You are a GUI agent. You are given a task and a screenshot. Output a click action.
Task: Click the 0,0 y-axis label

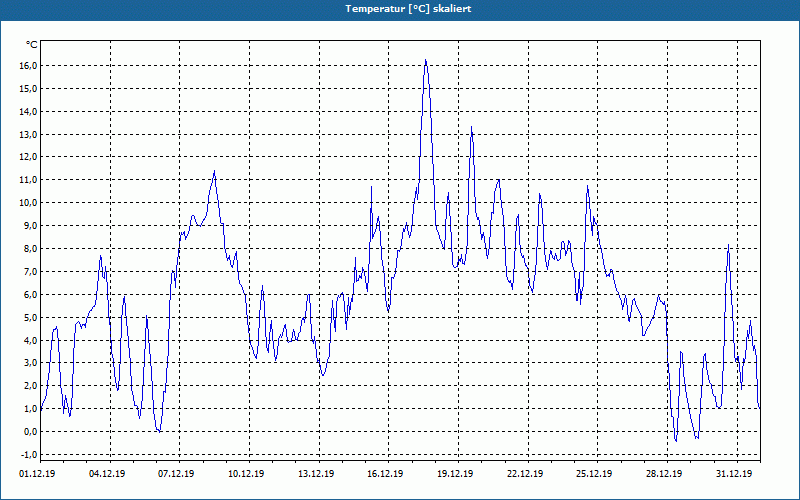pyautogui.click(x=30, y=432)
